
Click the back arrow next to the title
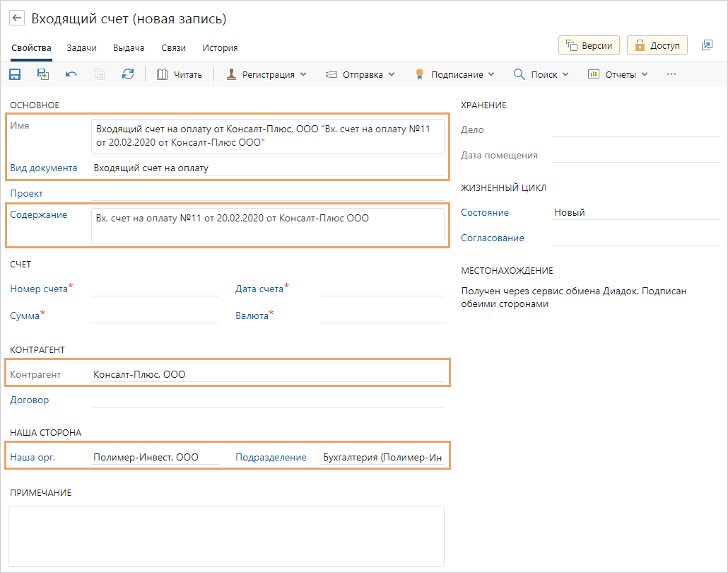click(16, 18)
